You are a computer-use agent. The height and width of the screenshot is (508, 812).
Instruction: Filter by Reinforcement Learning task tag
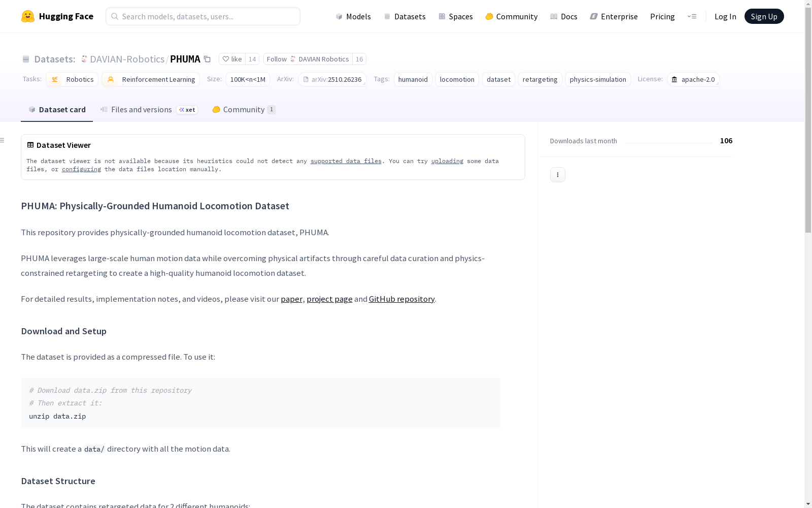click(151, 79)
